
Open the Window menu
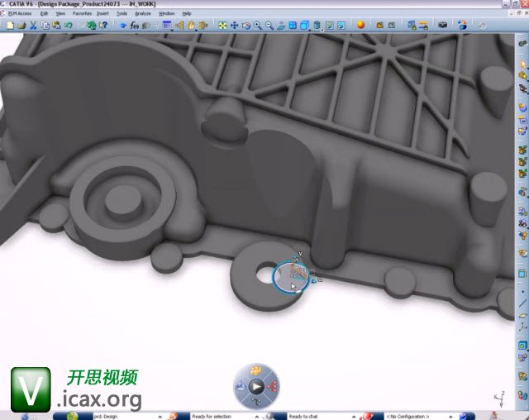pos(166,13)
